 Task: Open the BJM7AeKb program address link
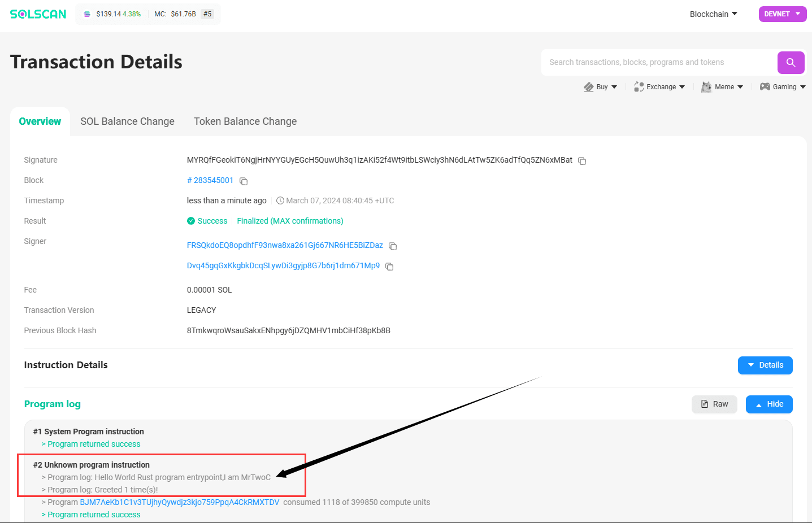(x=180, y=502)
